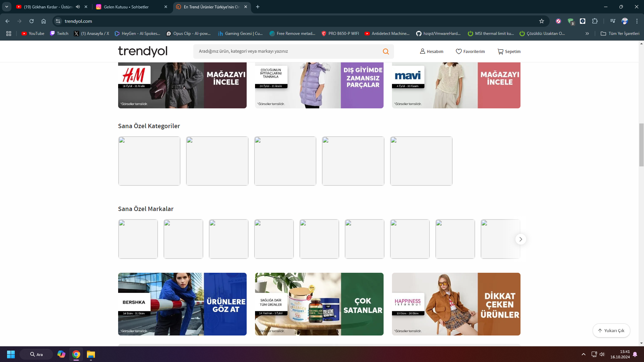The height and width of the screenshot is (362, 644).
Task: Click the browser home icon
Action: tap(44, 21)
